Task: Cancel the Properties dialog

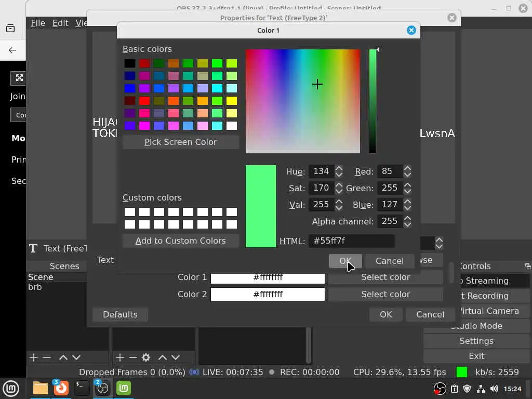Action: coord(430,314)
